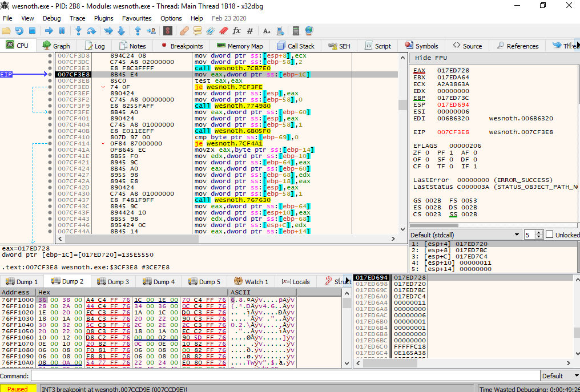The height and width of the screenshot is (392, 580).
Task: Open the Calculator icon
Action: [296, 31]
